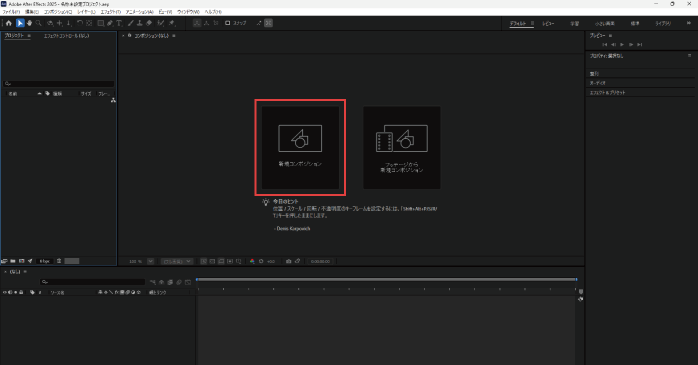Click the Show Channel RGB icon

(252, 261)
